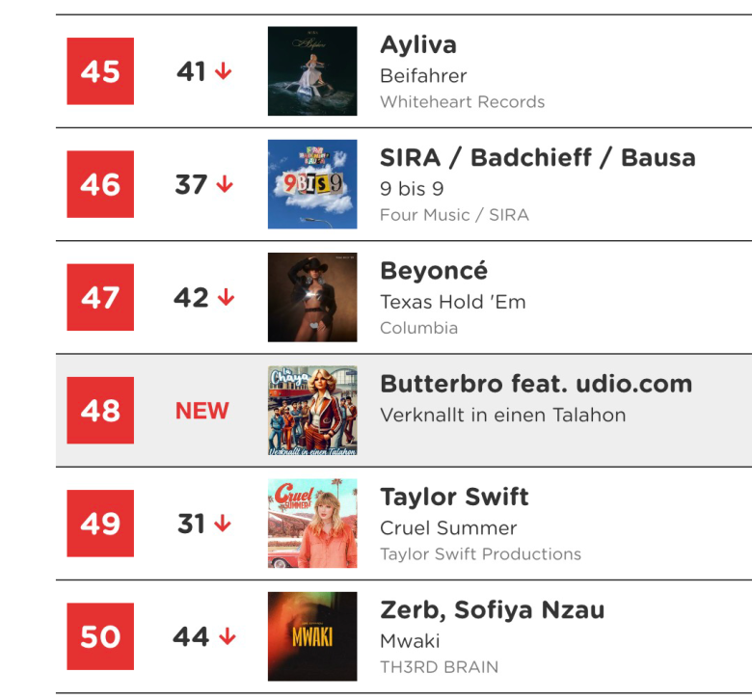Click the down arrow next to 31
Viewport: 752px width, 700px height.
point(223,524)
